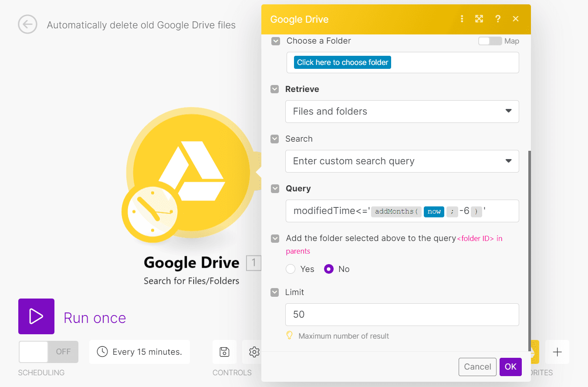The height and width of the screenshot is (387, 588).
Task: Open the scenario settings gear
Action: pos(254,352)
